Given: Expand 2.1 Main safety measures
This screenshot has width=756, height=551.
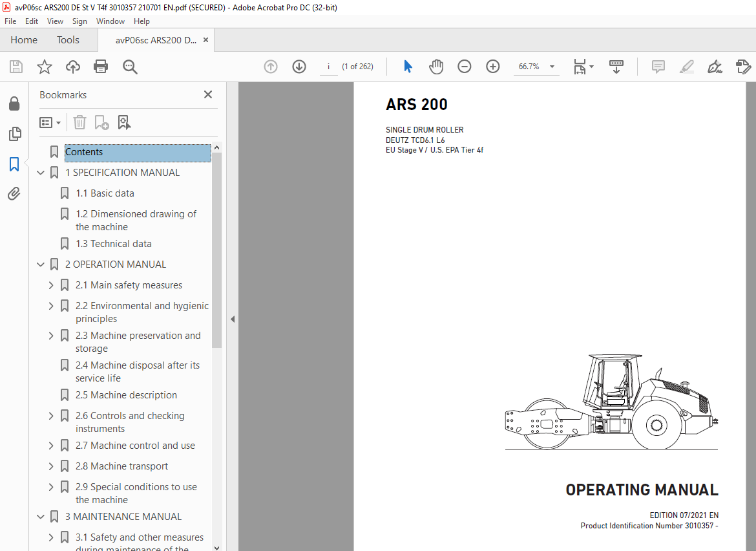Looking at the screenshot, I should [x=51, y=285].
